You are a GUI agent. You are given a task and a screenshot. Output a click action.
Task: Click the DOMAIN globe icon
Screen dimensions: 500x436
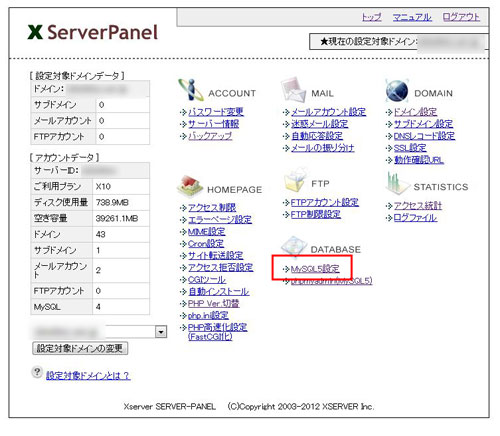(x=397, y=91)
